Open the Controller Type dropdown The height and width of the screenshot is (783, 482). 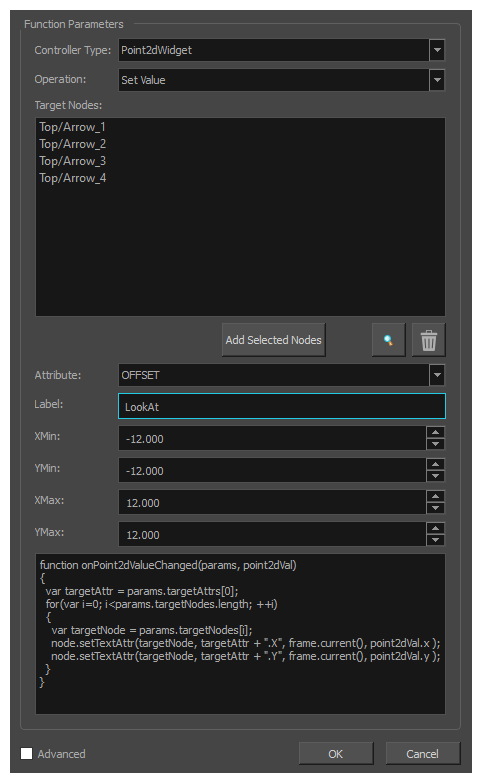[437, 50]
